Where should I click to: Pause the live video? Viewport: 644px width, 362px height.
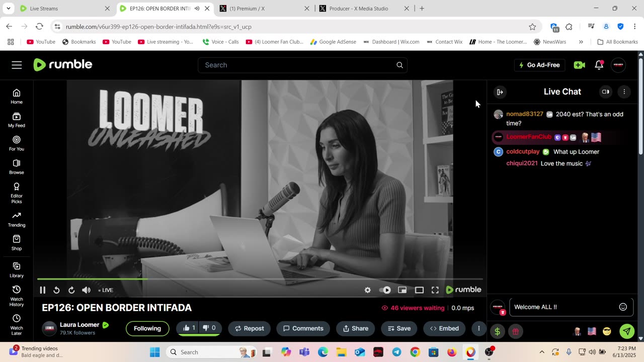[x=43, y=290]
